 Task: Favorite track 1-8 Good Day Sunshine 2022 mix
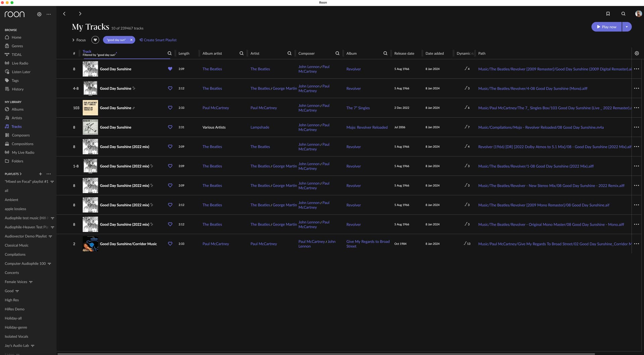[x=170, y=166]
